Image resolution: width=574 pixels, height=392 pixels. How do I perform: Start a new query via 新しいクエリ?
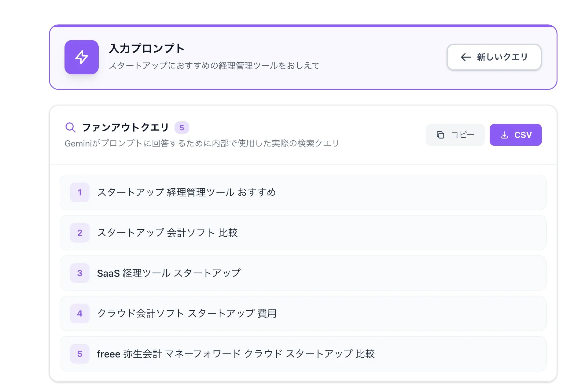click(494, 57)
